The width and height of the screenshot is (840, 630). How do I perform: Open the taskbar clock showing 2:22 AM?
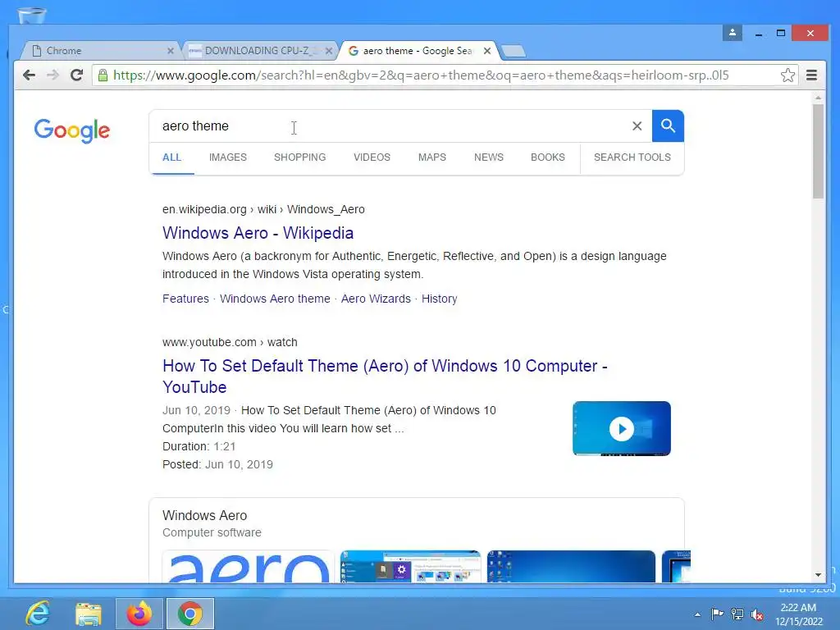coord(798,614)
